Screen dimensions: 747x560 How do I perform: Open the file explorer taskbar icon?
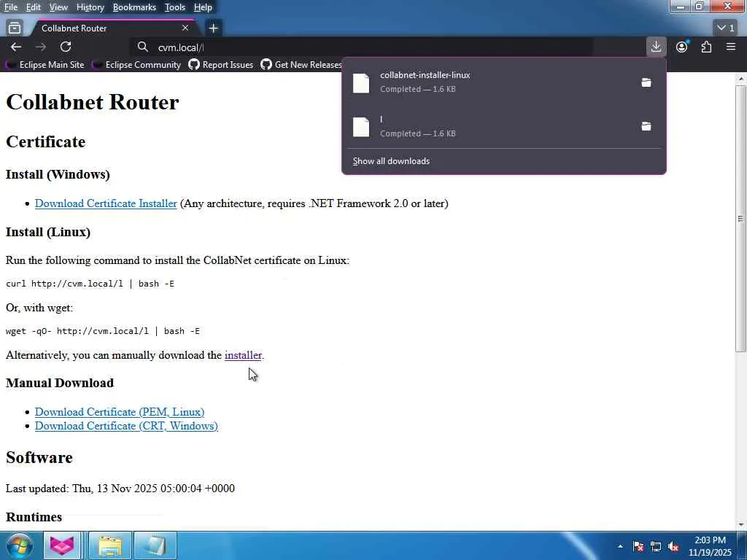pos(111,545)
